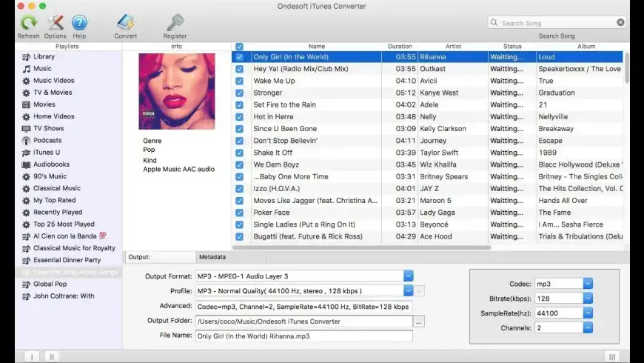Open the Profile dropdown

(409, 290)
